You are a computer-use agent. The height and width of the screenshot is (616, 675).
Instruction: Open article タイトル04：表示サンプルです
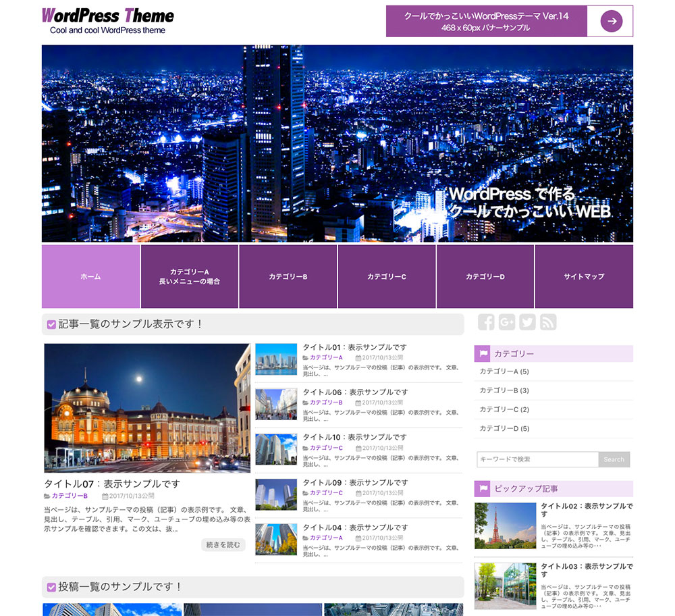tap(355, 528)
